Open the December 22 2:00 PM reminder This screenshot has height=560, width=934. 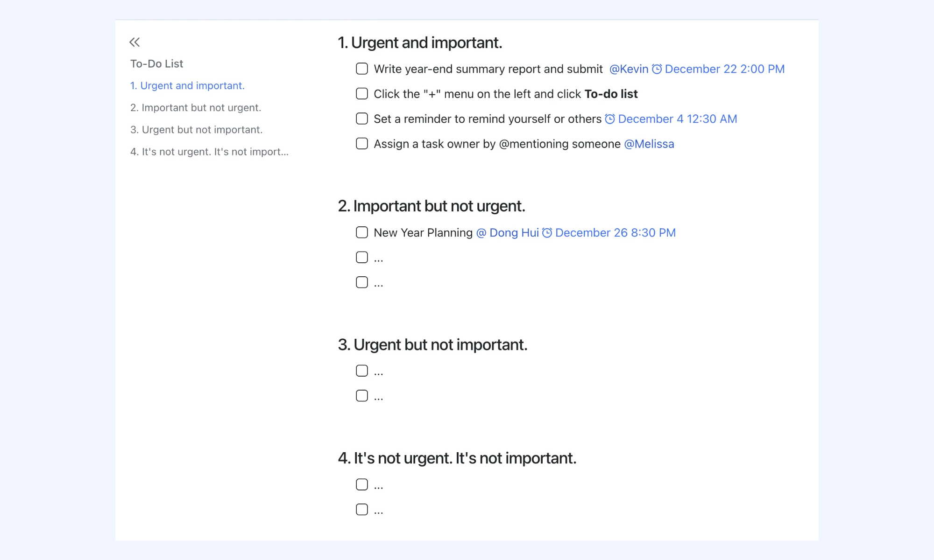point(724,69)
